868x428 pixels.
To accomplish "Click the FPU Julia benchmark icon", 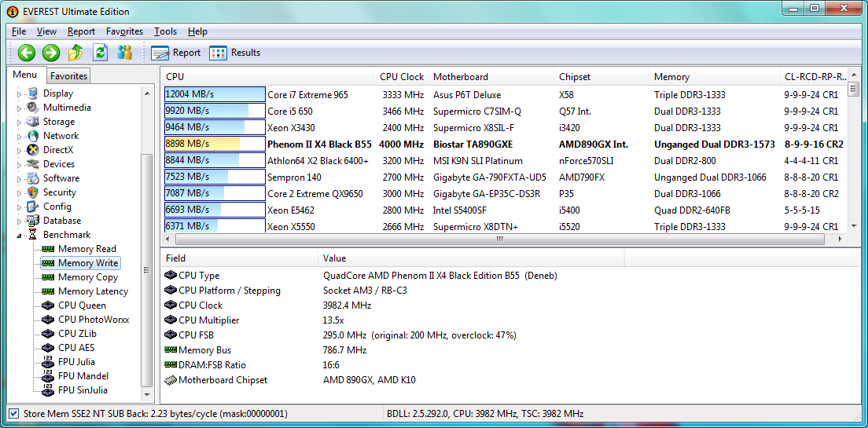I will point(48,362).
